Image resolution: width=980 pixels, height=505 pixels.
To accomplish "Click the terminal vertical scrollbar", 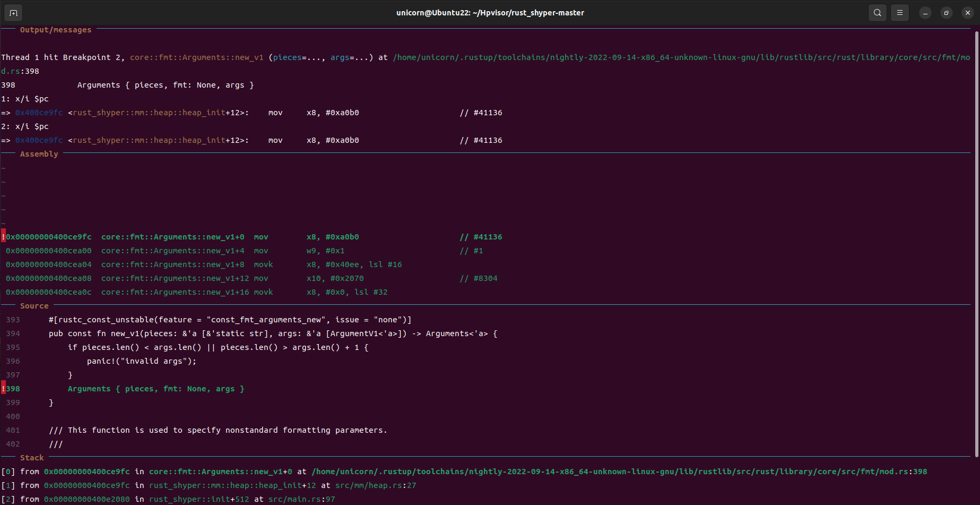I will click(977, 244).
